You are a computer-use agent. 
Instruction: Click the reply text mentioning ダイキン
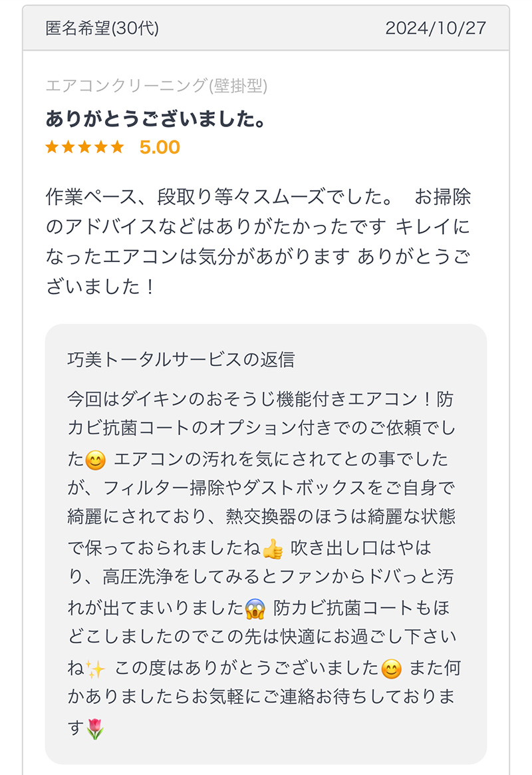point(260,399)
